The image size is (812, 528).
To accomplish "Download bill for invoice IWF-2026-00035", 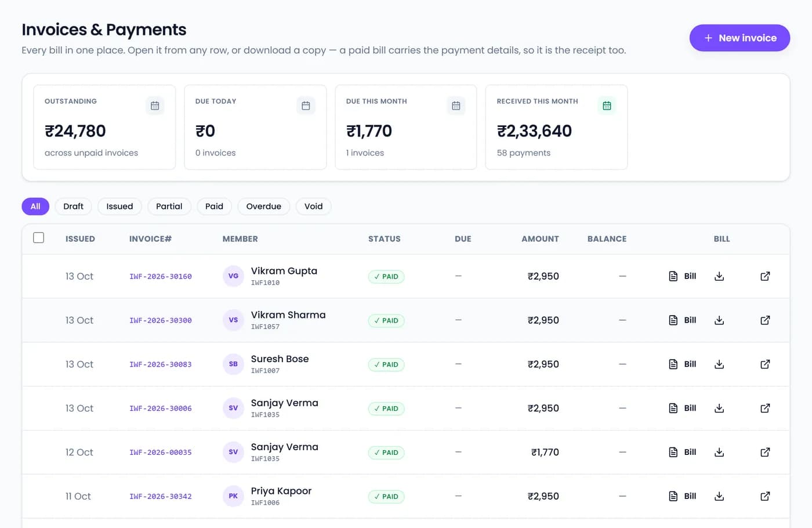I will pyautogui.click(x=719, y=452).
